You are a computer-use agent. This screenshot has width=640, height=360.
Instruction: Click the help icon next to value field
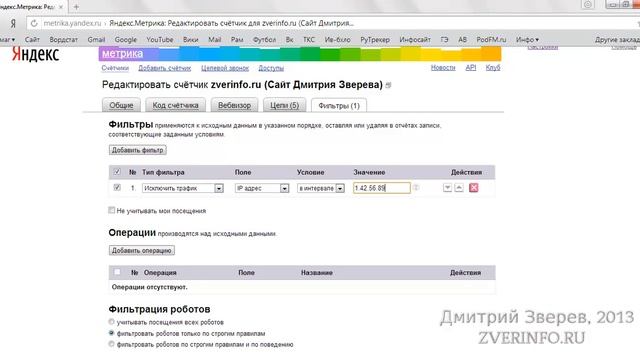point(416,187)
